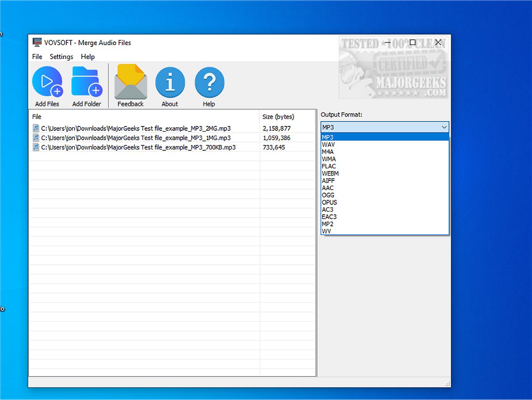The image size is (532, 400).
Task: Click music icon of file_example_MP3_1MG.mp3
Action: tap(36, 137)
